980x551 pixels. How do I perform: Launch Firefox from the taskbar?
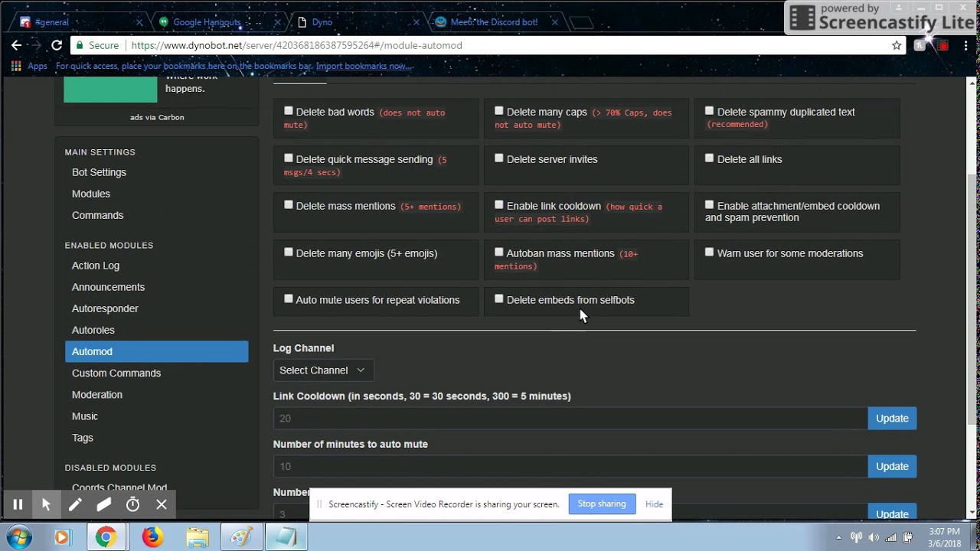tap(152, 537)
